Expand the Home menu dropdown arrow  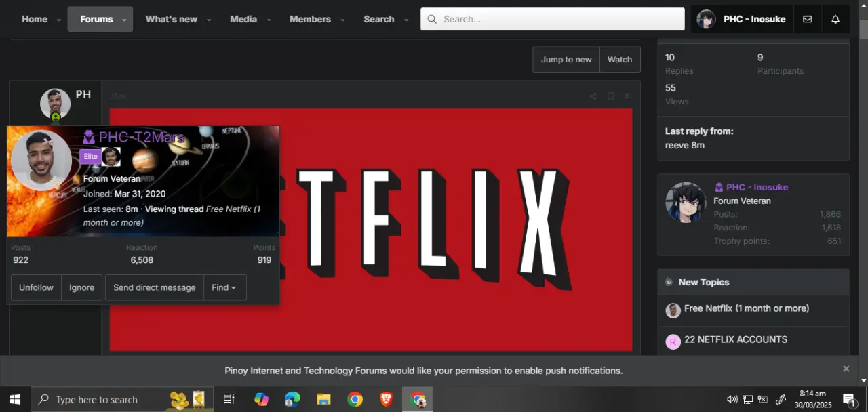59,20
